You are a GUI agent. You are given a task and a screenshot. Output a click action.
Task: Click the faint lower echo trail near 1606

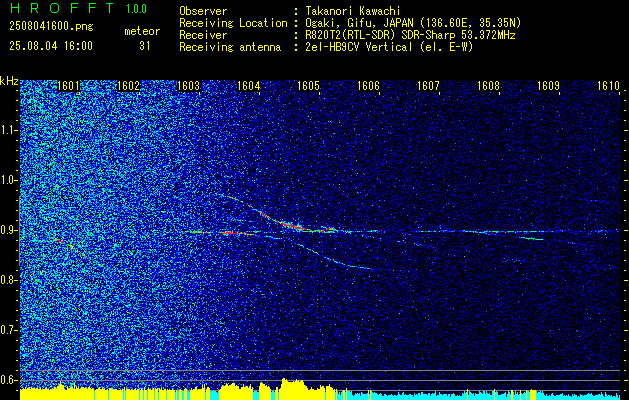337,259
